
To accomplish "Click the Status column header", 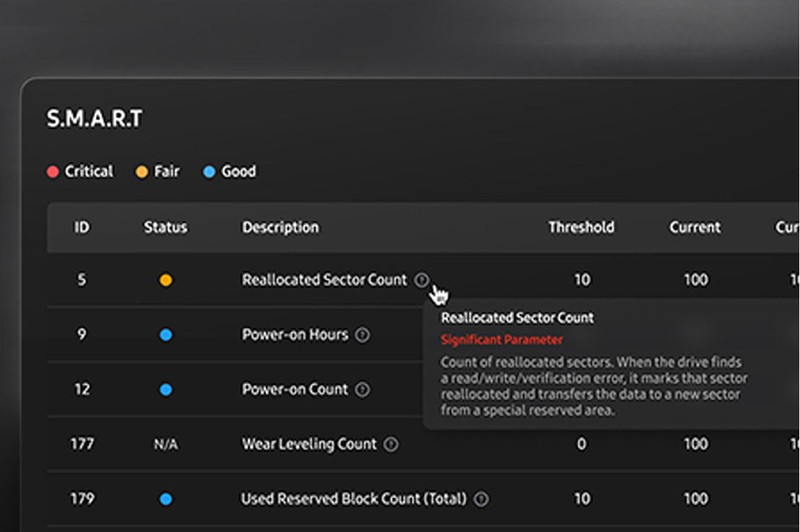I will 165,227.
